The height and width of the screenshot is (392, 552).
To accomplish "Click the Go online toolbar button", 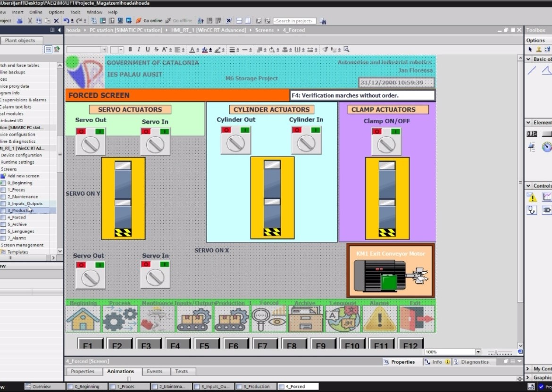I will (149, 21).
